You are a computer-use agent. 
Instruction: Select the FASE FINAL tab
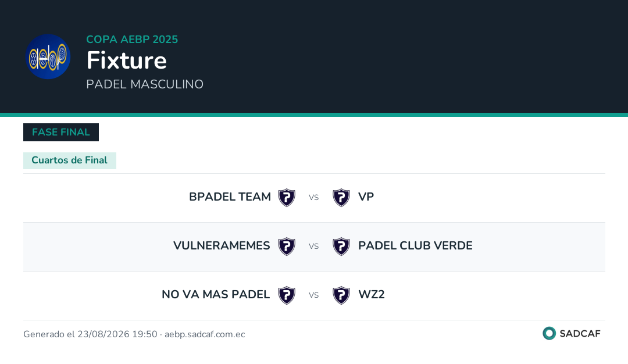point(61,132)
